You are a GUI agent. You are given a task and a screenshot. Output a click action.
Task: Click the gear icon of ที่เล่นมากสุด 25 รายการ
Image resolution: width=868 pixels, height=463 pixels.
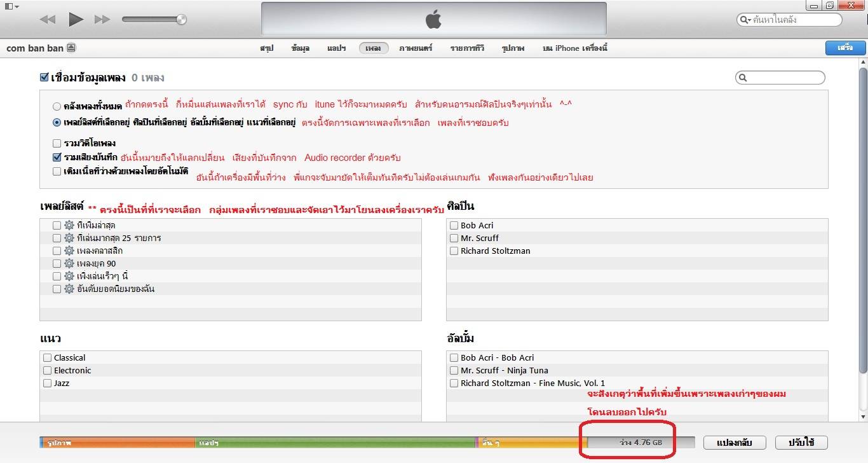(x=69, y=238)
